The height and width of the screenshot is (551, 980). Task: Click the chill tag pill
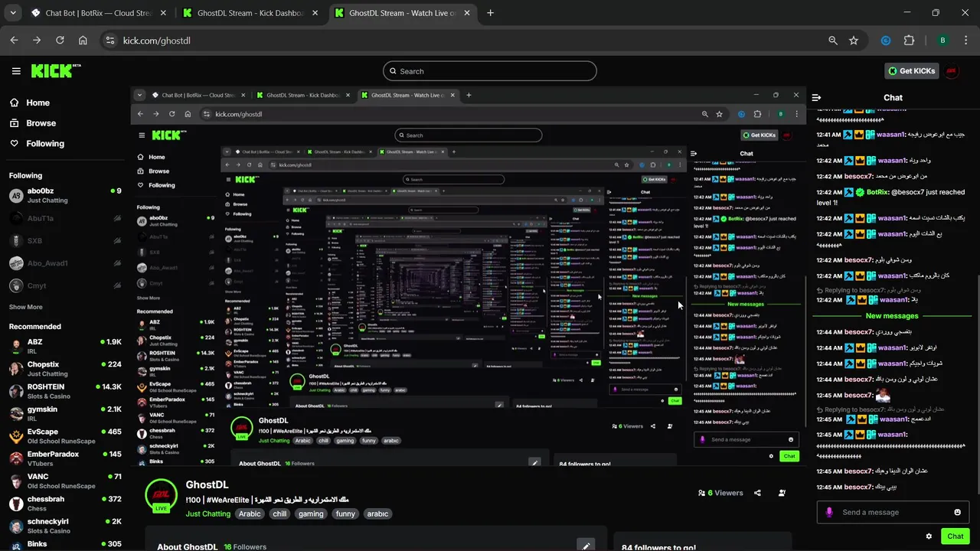pos(279,514)
